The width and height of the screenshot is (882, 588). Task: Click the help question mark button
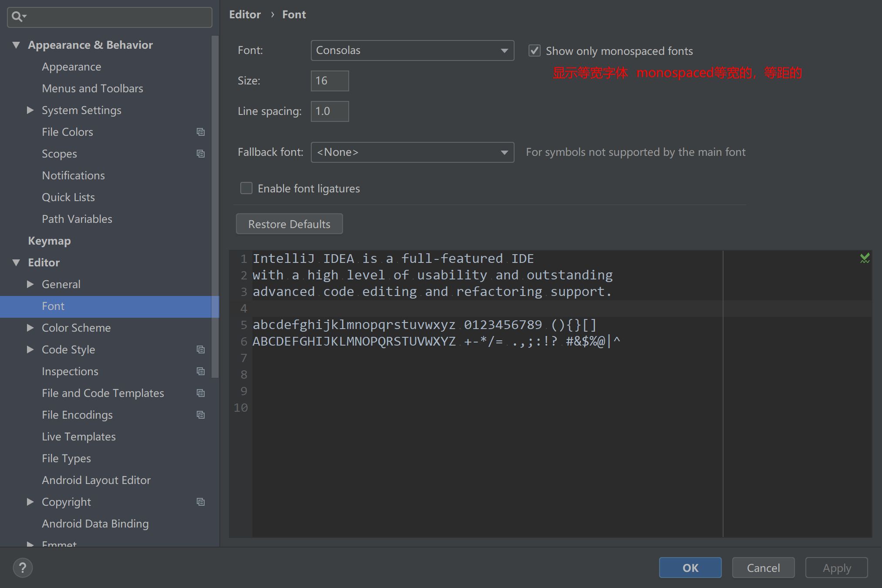pos(23,568)
